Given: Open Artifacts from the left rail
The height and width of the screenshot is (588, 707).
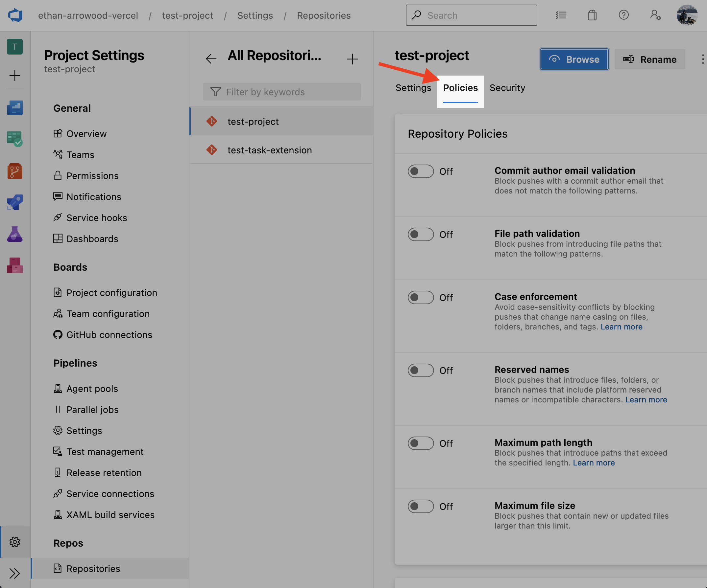Looking at the screenshot, I should click(x=14, y=265).
